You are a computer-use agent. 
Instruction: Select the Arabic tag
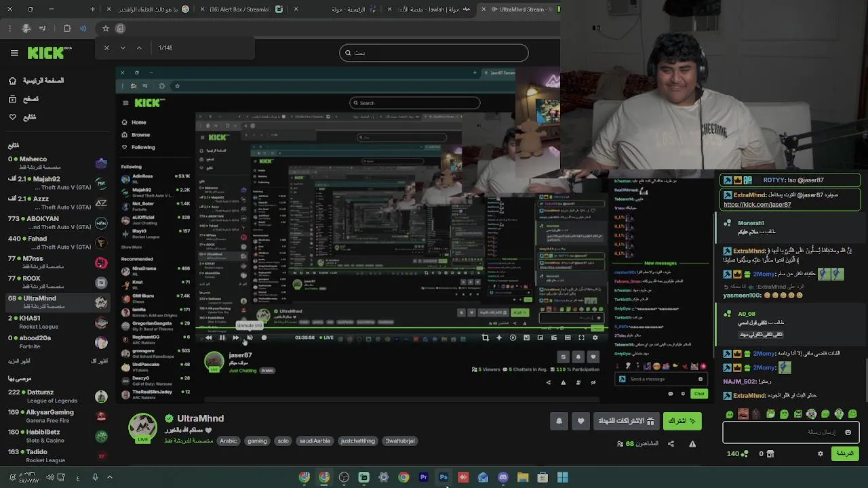point(229,441)
